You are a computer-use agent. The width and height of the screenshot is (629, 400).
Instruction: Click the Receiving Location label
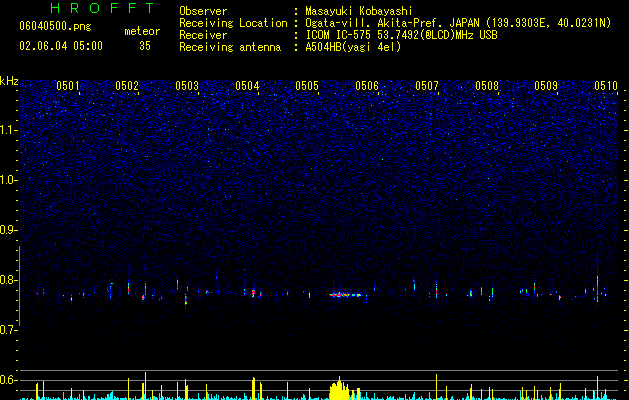pyautogui.click(x=233, y=23)
